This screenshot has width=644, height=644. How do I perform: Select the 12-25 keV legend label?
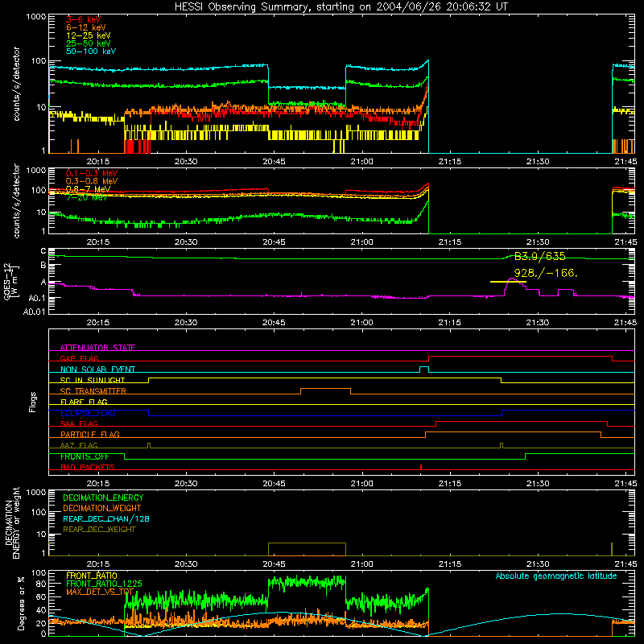(x=89, y=35)
